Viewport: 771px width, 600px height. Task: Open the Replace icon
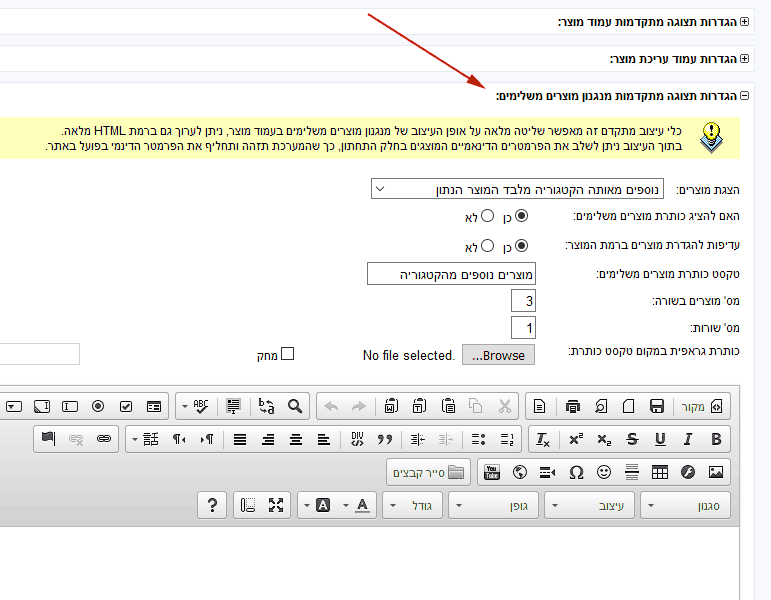click(x=267, y=406)
